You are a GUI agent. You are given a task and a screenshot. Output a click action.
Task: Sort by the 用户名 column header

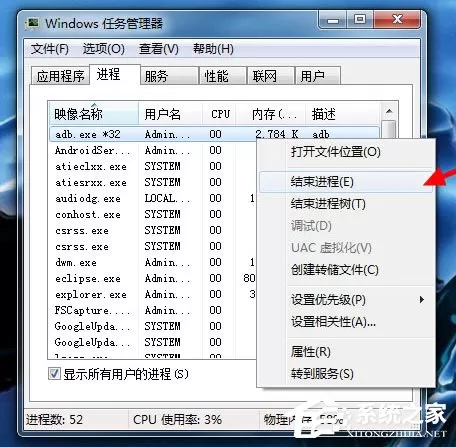[171, 114]
